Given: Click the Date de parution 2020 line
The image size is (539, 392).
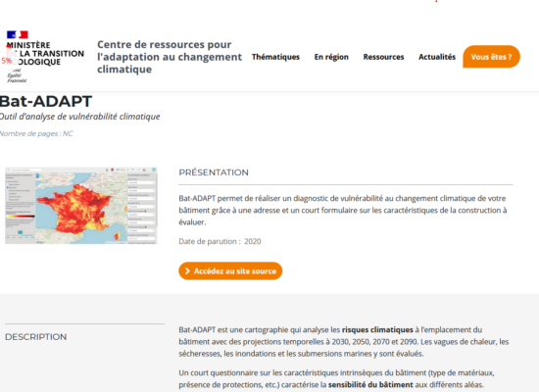Looking at the screenshot, I should tap(220, 241).
